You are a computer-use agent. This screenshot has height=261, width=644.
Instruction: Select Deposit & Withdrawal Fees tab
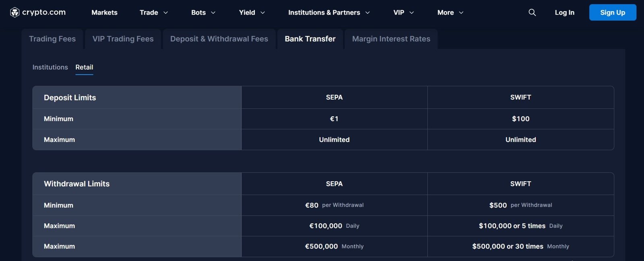point(219,39)
